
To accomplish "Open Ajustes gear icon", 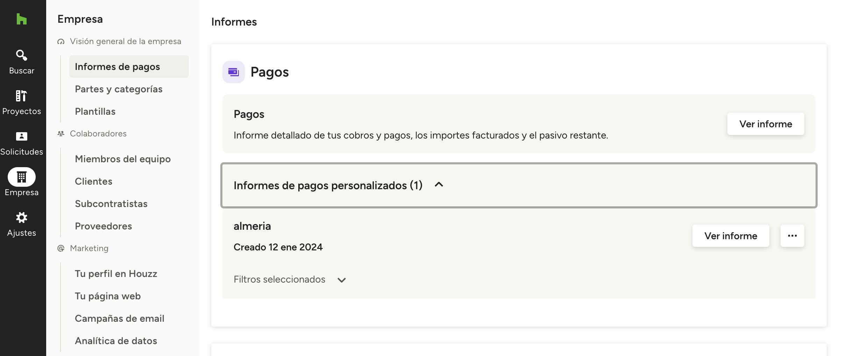I will pos(21,218).
